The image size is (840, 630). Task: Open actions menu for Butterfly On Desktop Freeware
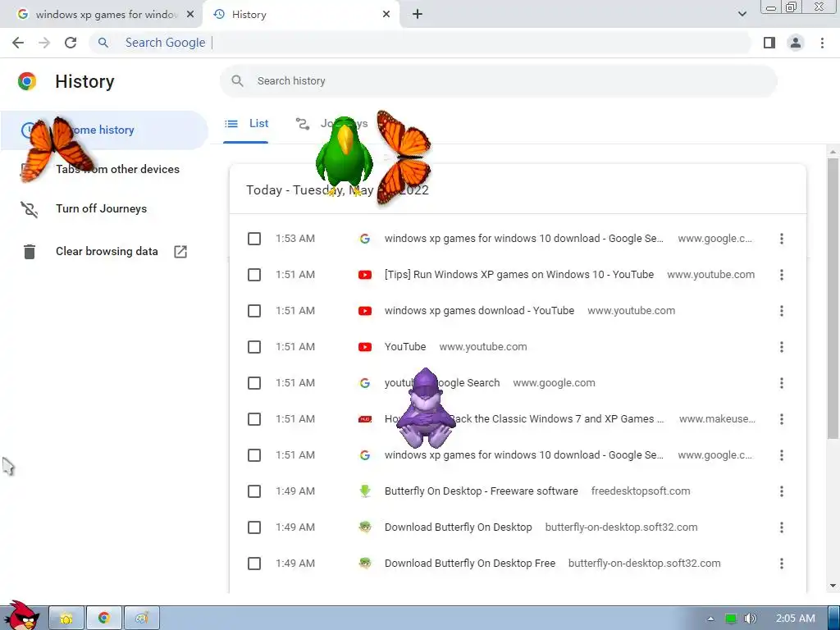[782, 491]
